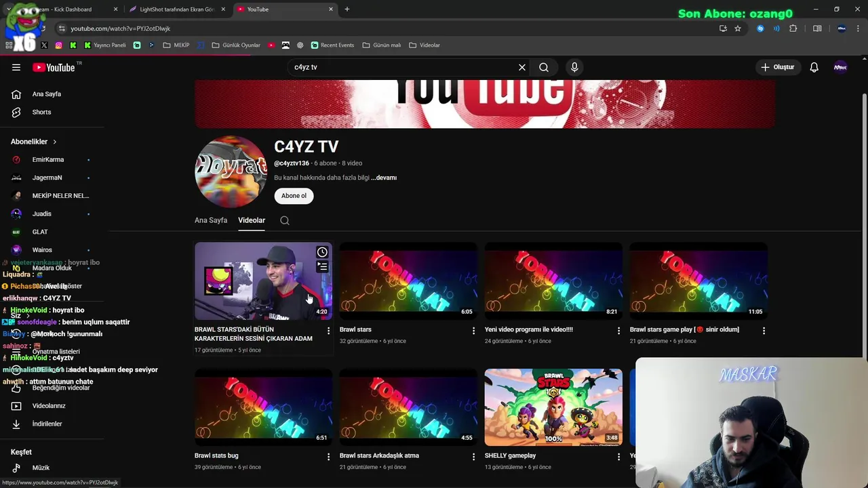
Task: Open İndirilenler downloads in sidebar
Action: [47, 424]
